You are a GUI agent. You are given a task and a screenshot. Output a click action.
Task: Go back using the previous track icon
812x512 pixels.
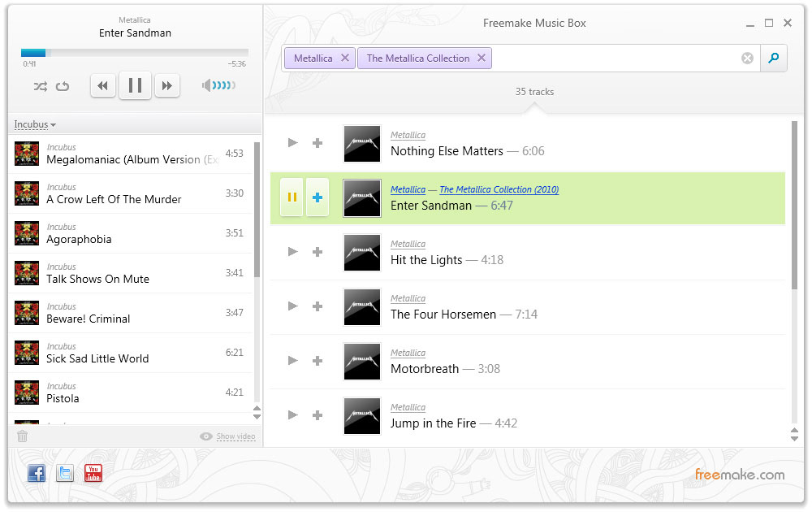pos(102,85)
